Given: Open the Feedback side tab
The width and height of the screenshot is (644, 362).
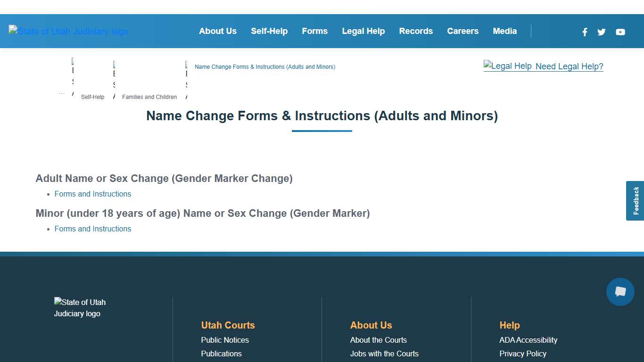Looking at the screenshot, I should [x=635, y=200].
